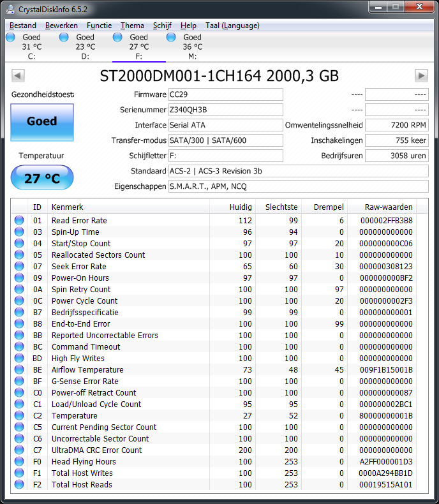The image size is (439, 504).
Task: Sort by the Drempel column header
Action: (325, 207)
